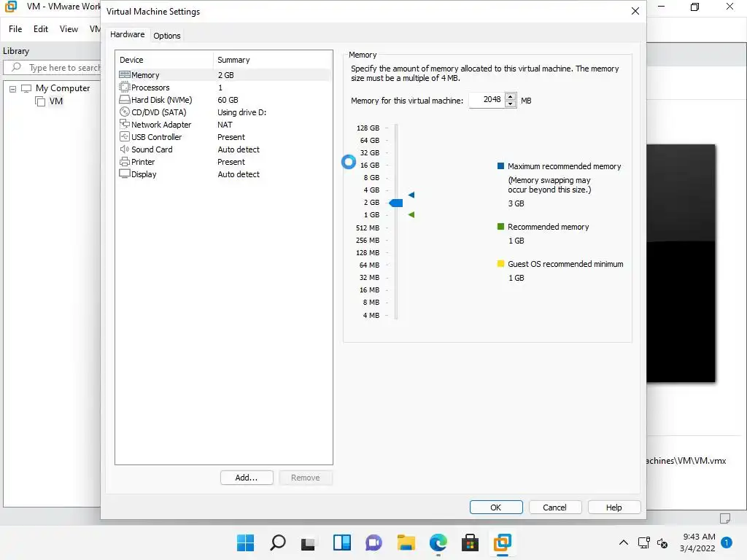Switch to the Options tab
This screenshot has width=747, height=560.
point(167,36)
